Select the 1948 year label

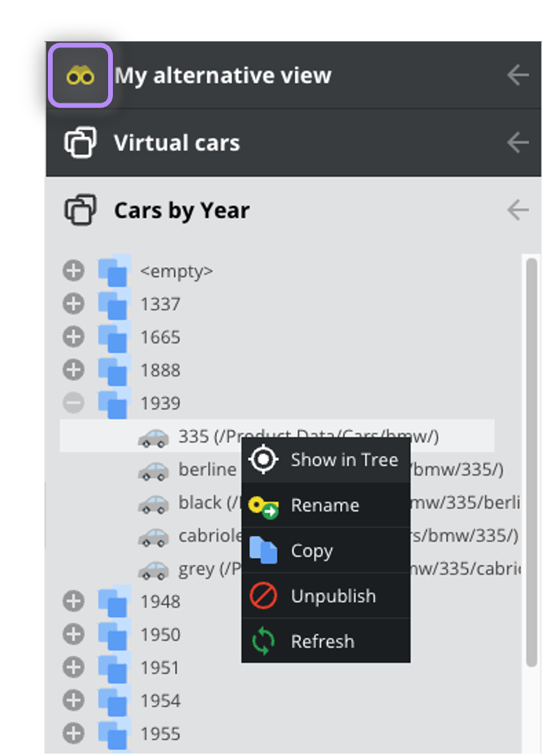click(x=160, y=602)
